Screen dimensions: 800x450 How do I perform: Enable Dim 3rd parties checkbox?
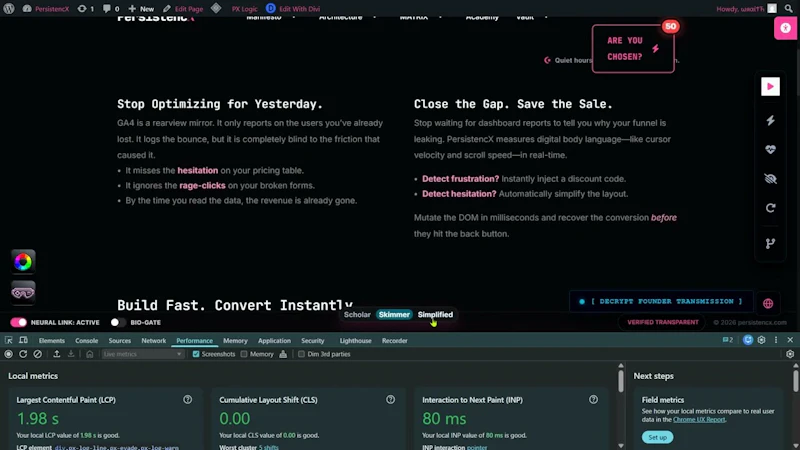point(301,354)
